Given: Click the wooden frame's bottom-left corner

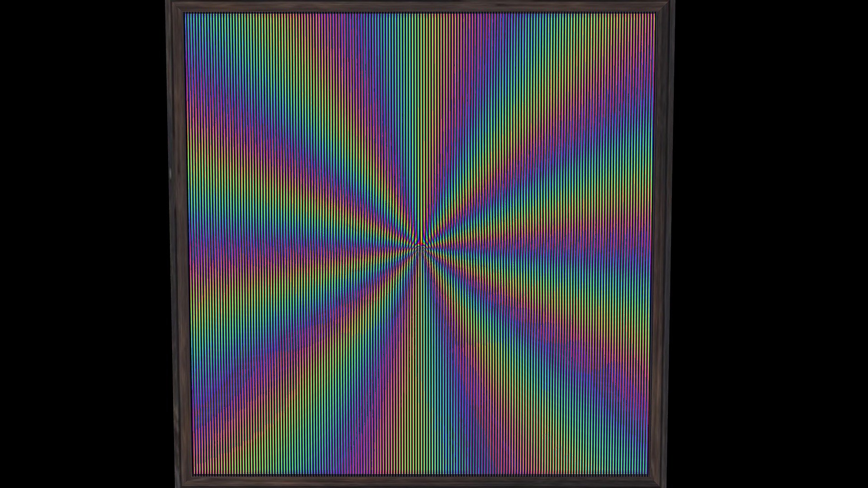Looking at the screenshot, I should click(x=184, y=481).
